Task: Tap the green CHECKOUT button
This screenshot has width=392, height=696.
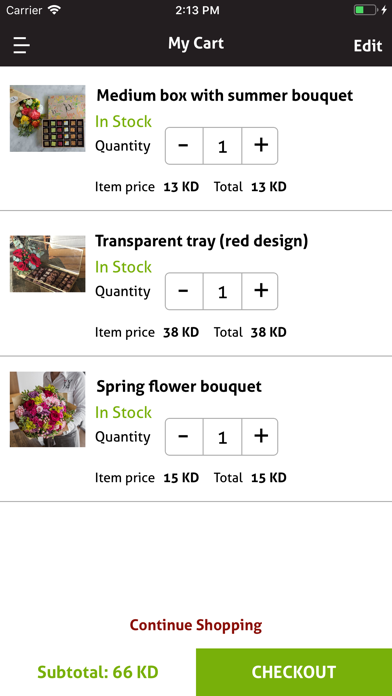Action: 294,672
